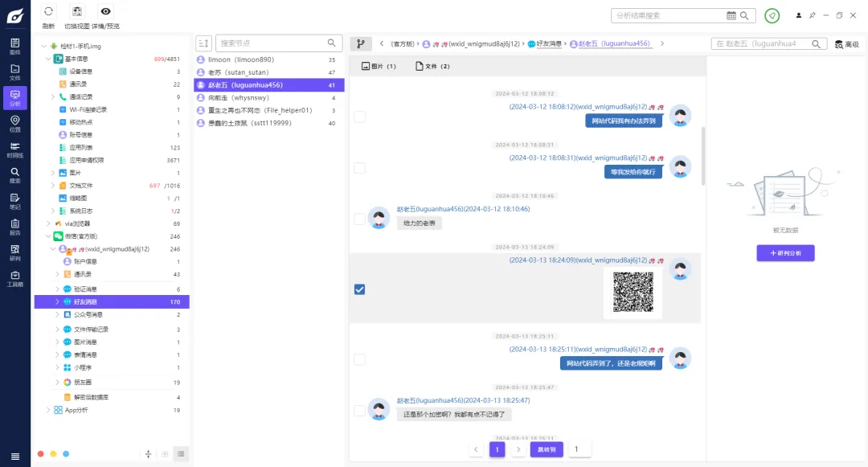
Task: Open the 时间线 timeline sidebar icon
Action: (14, 147)
